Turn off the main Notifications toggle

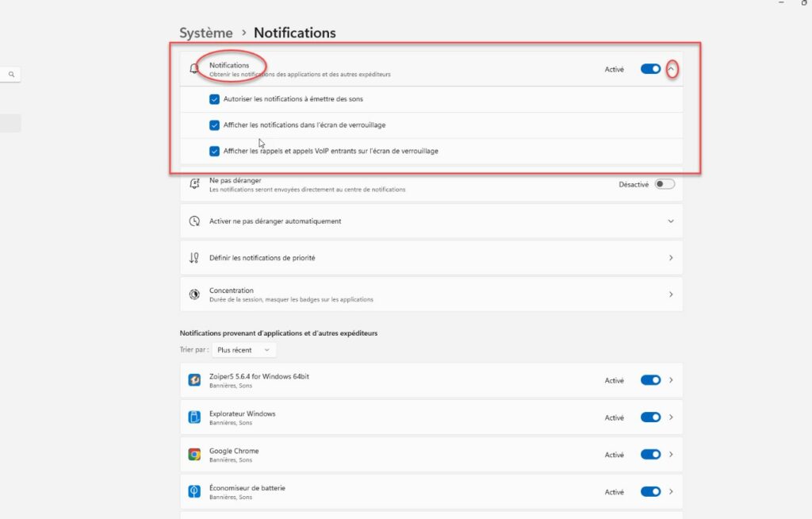(x=650, y=69)
